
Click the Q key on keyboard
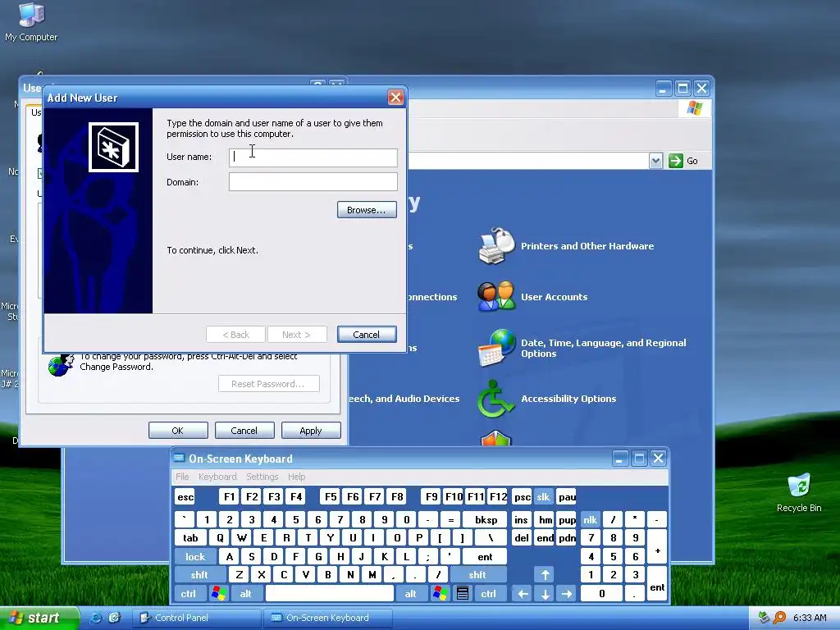(x=220, y=538)
